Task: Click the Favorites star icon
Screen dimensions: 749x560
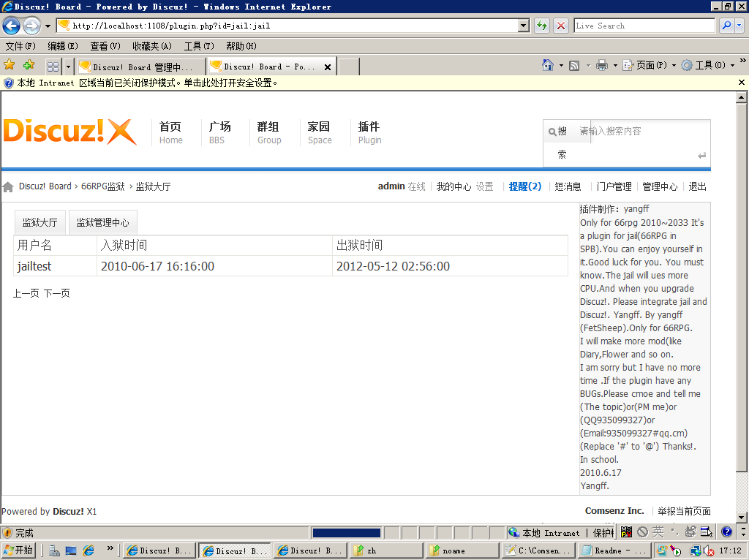Action: click(x=9, y=65)
